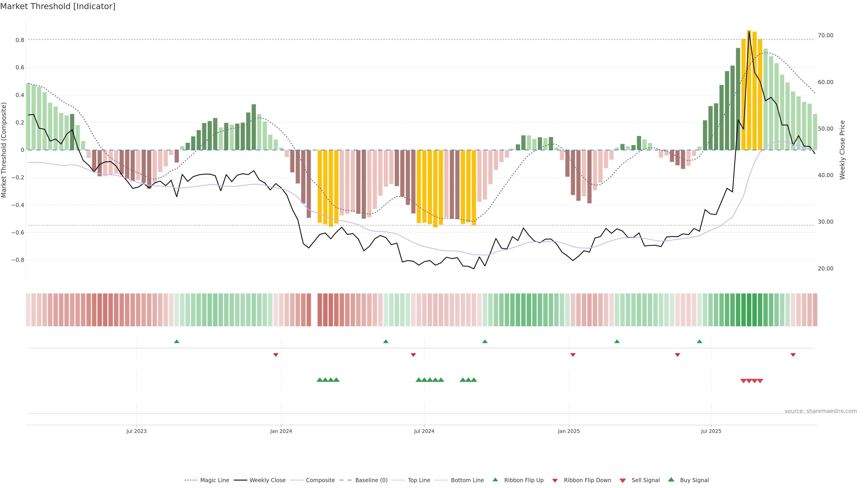Click the Buy Signal legend marker
The image size is (868, 488).
click(x=671, y=480)
